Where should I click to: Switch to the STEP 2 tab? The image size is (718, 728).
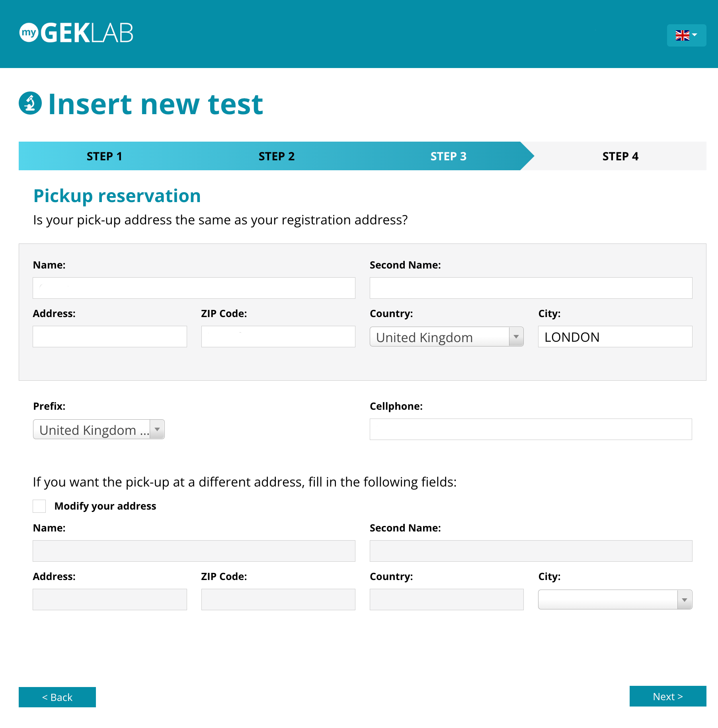(277, 156)
